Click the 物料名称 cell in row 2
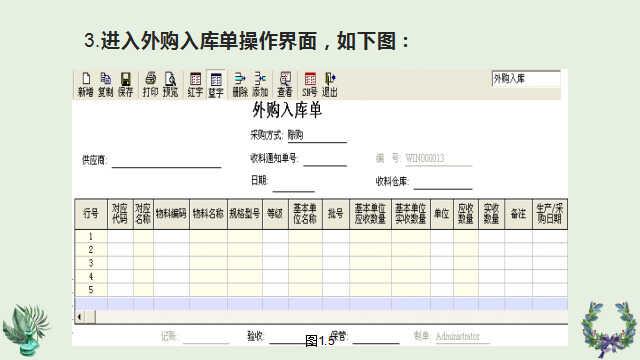This screenshot has width=640, height=360. pos(209,250)
